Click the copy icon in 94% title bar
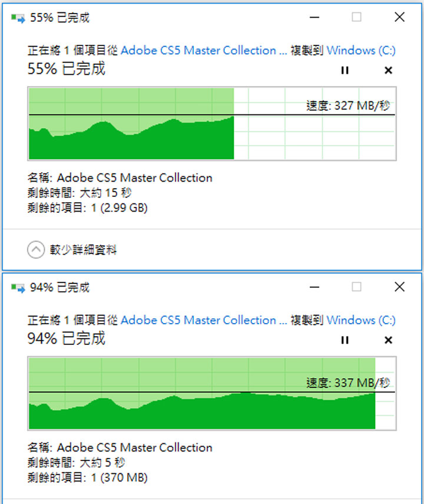 (18, 288)
